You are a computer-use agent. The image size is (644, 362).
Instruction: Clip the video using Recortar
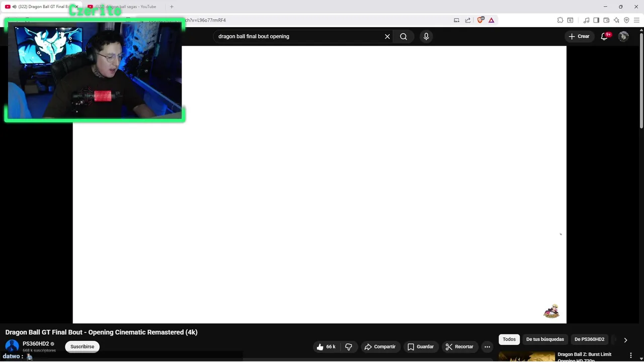(459, 346)
